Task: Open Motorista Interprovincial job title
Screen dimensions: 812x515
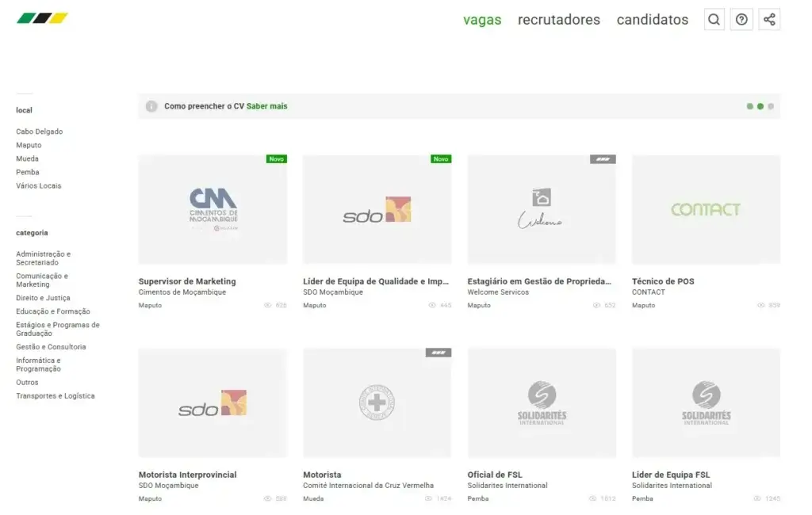Action: click(x=187, y=475)
